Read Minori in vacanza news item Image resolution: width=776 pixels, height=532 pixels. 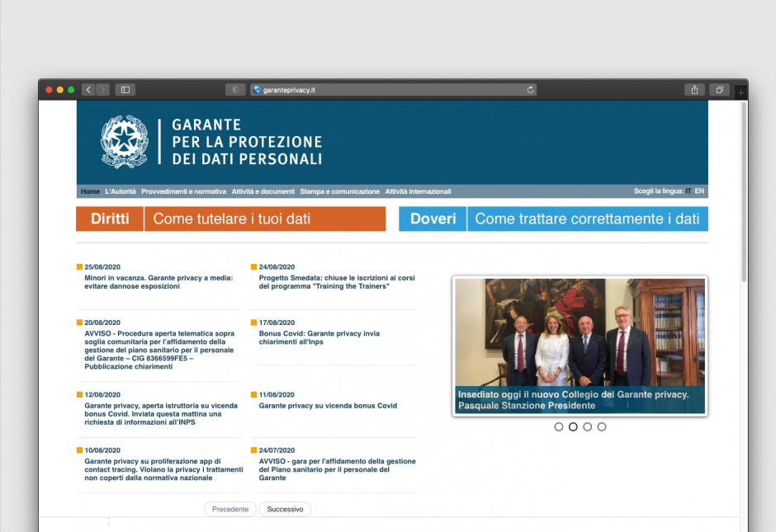tap(159, 282)
